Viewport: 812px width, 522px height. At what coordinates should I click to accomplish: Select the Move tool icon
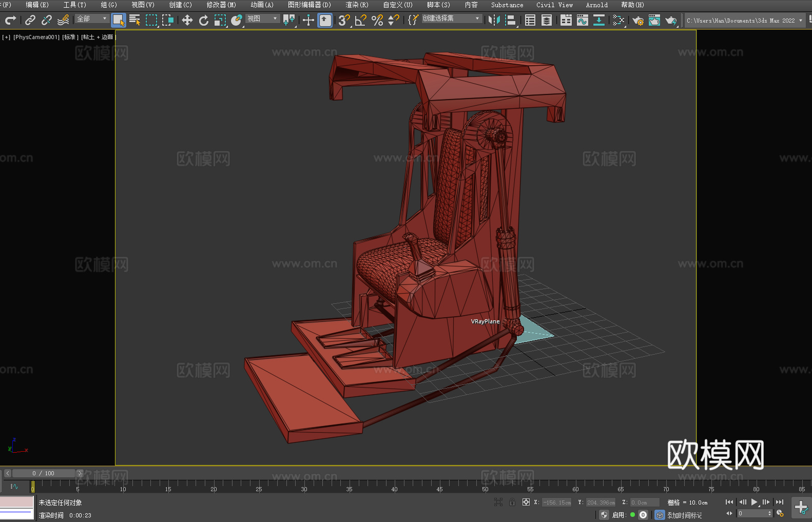point(187,20)
